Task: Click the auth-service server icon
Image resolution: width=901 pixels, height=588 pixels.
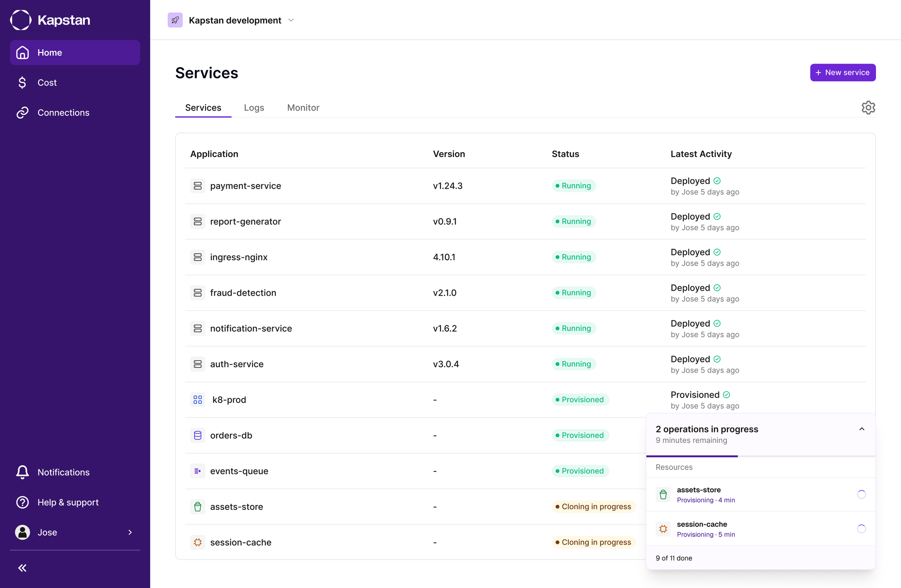Action: pyautogui.click(x=198, y=364)
